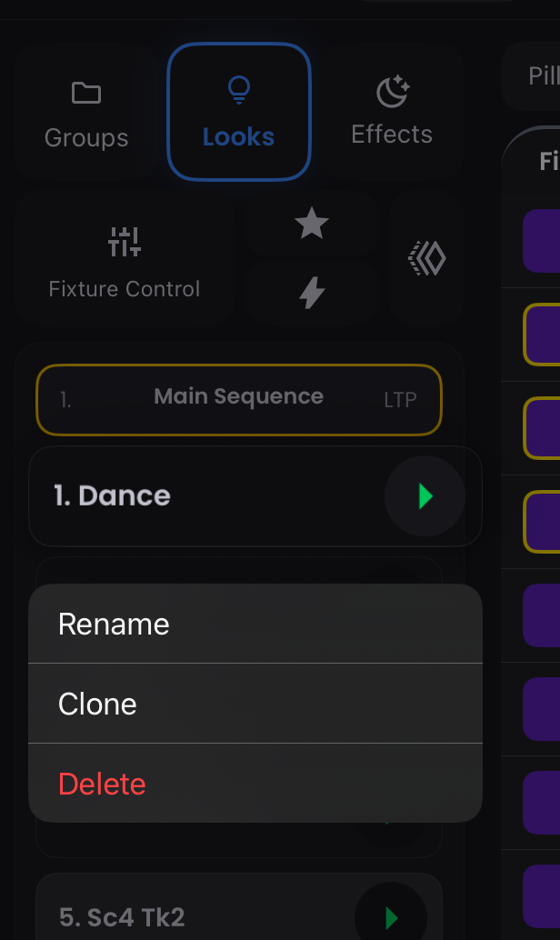Open Fixture Control sliders panel

point(125,260)
